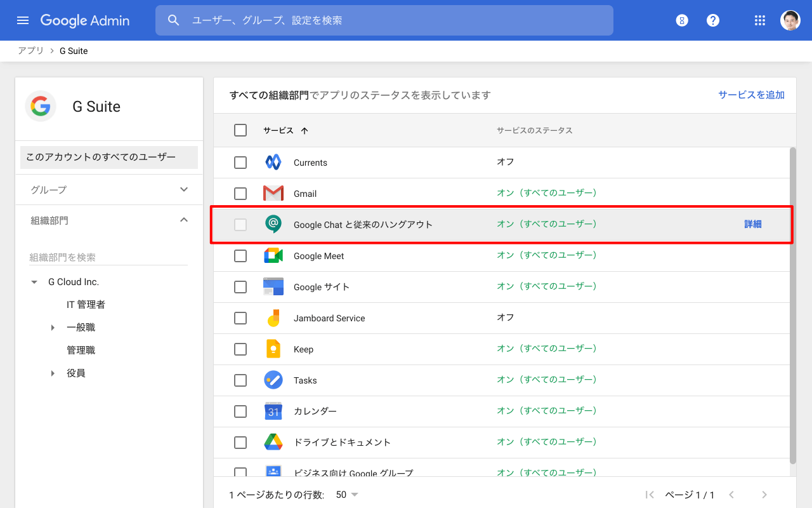Select 管理職 organizational unit
812x508 pixels.
[81, 351]
